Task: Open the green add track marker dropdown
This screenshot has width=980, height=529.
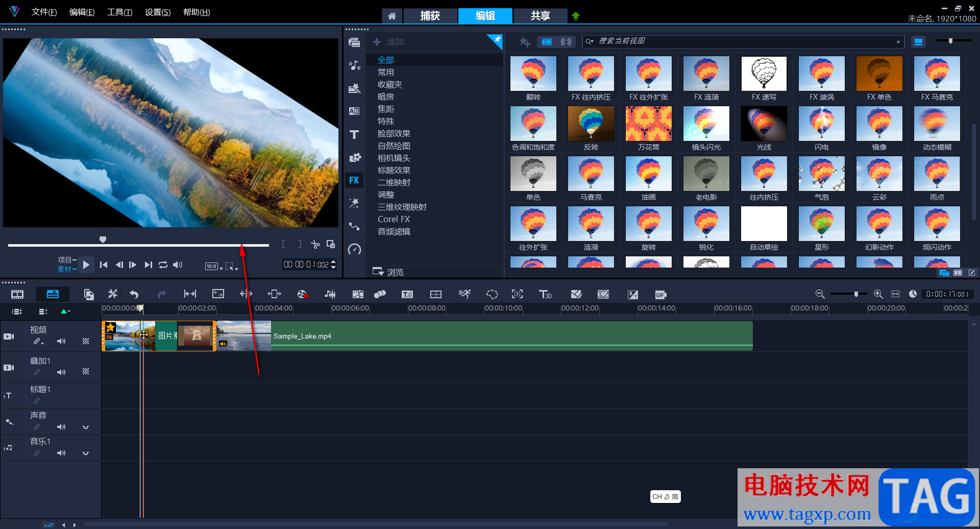Action: (65, 311)
